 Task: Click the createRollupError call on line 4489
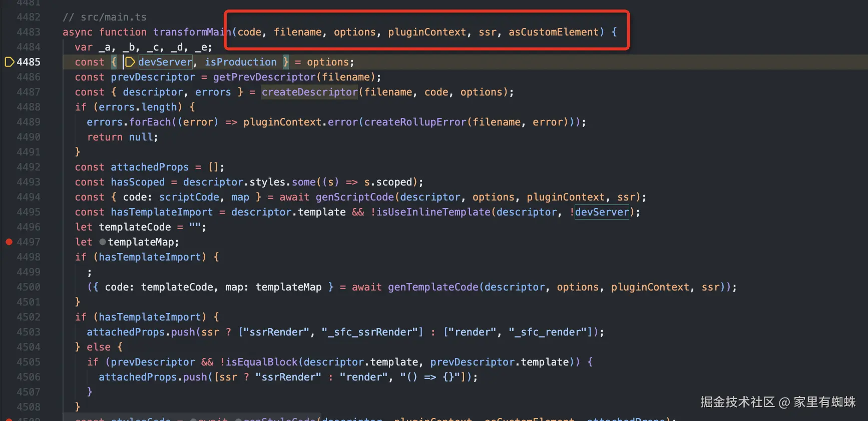pos(415,122)
